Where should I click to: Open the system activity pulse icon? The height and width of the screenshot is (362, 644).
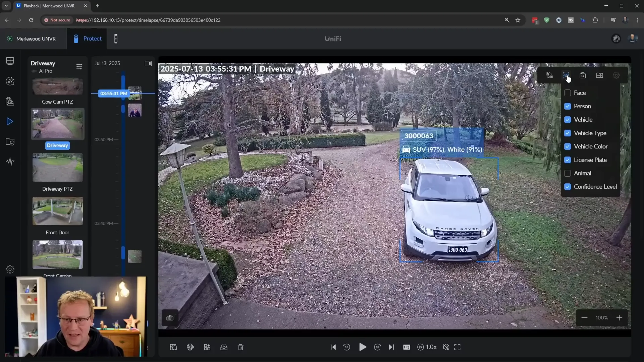point(10,162)
